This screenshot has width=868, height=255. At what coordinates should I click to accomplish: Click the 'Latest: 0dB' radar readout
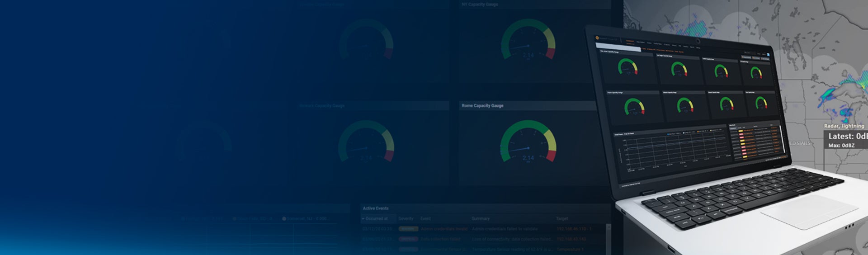[x=848, y=136]
